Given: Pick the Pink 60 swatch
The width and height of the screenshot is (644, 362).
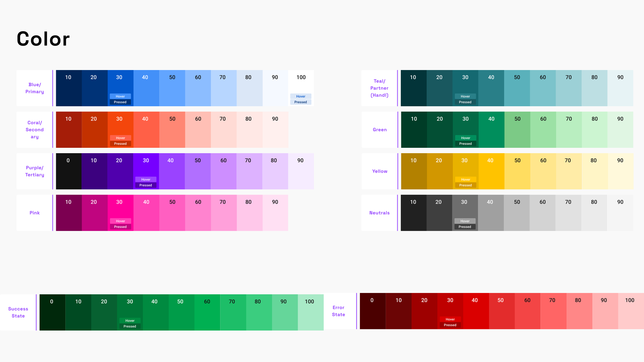Looking at the screenshot, I should (x=198, y=213).
